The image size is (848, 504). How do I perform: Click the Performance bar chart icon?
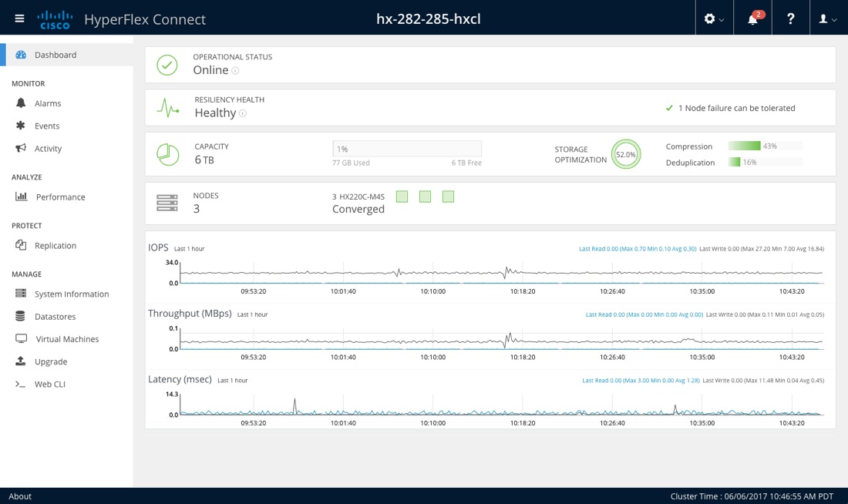[x=21, y=197]
